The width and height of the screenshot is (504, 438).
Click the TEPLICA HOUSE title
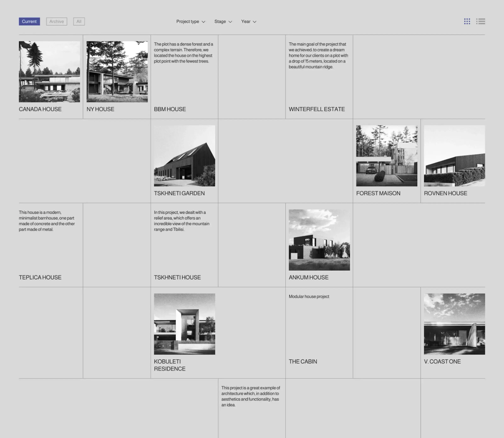(40, 277)
